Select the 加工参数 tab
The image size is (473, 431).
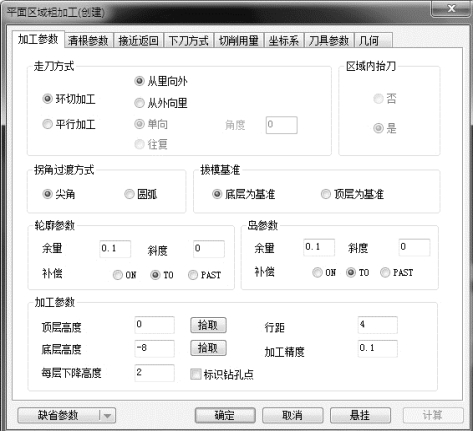[x=38, y=39]
